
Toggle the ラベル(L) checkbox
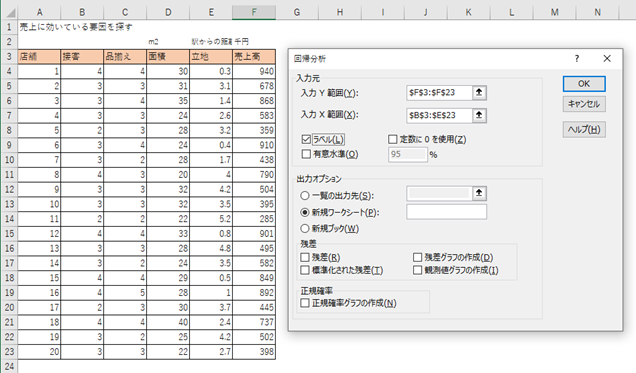306,139
